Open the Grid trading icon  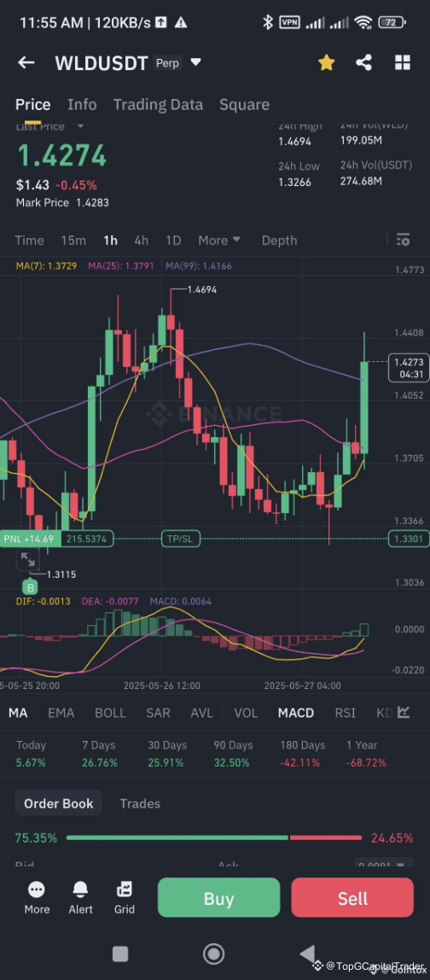124,898
